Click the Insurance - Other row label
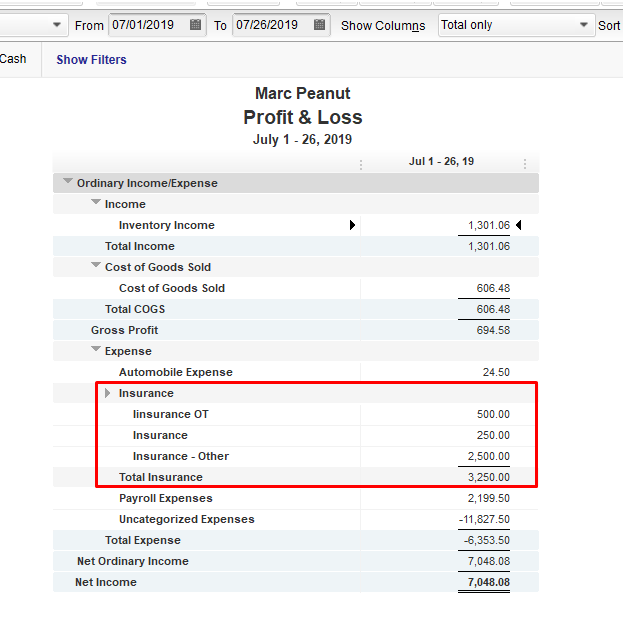 tap(181, 456)
